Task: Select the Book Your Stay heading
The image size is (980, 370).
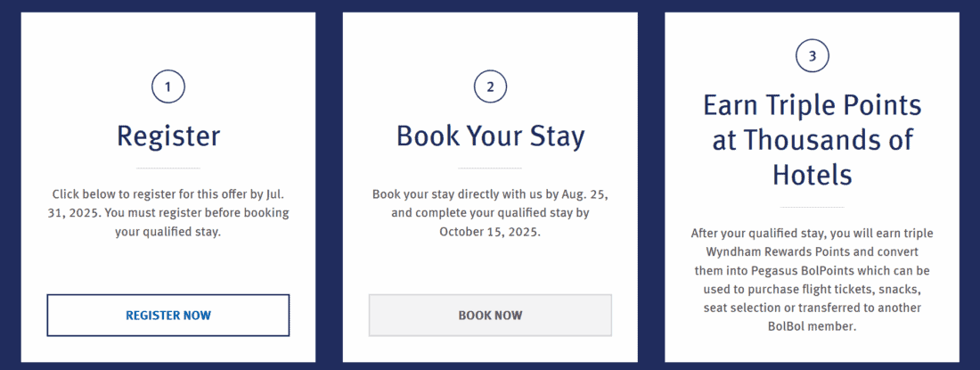Action: tap(490, 136)
